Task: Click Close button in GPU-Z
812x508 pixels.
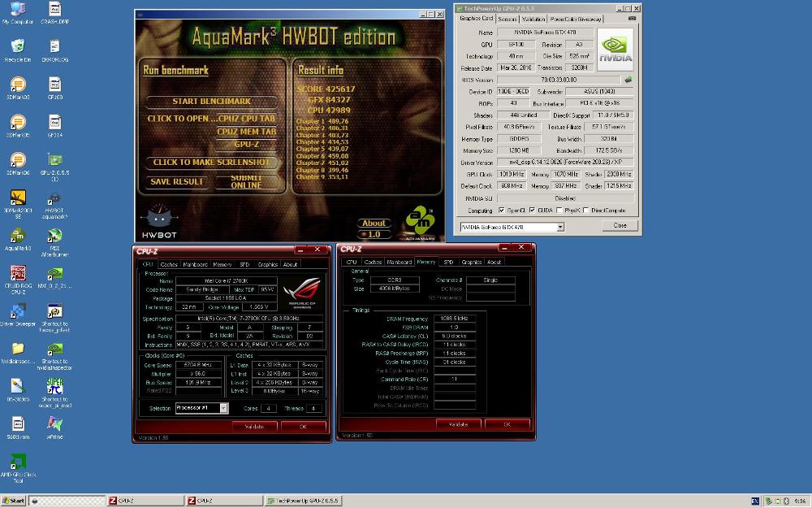Action: (x=620, y=225)
